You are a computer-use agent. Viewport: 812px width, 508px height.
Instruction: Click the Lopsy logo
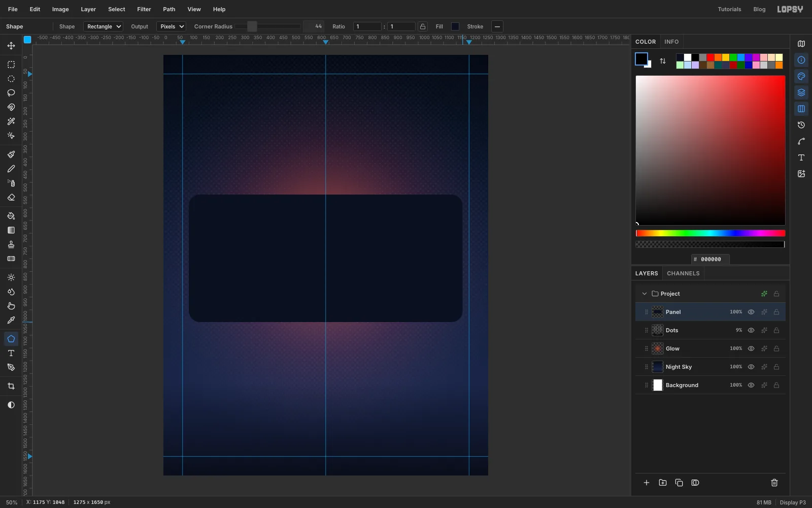tap(790, 9)
